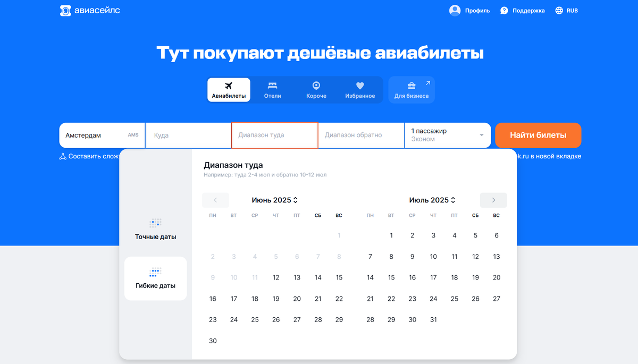The width and height of the screenshot is (638, 364).
Task: Click the Точные даты calendar icon
Action: (x=155, y=223)
